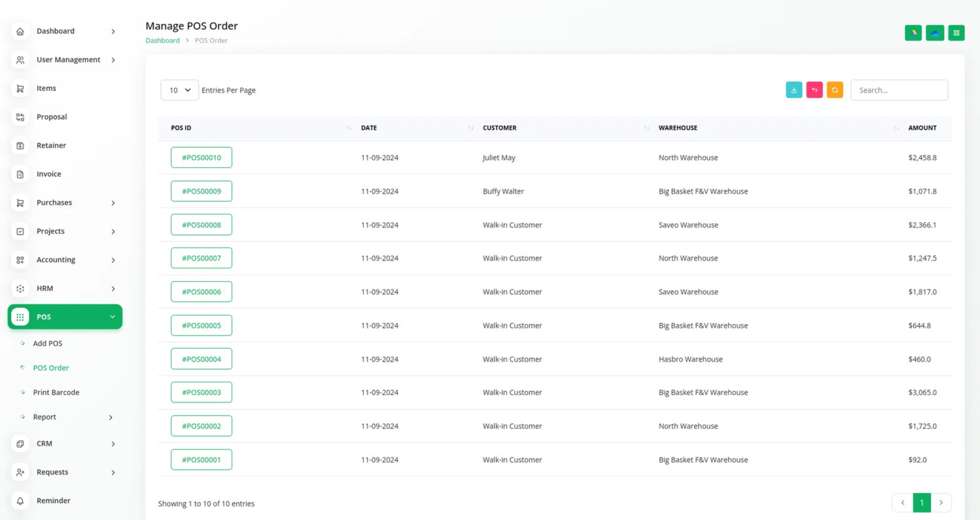Click the Google Drive icon button
980x520 pixels.
[913, 33]
